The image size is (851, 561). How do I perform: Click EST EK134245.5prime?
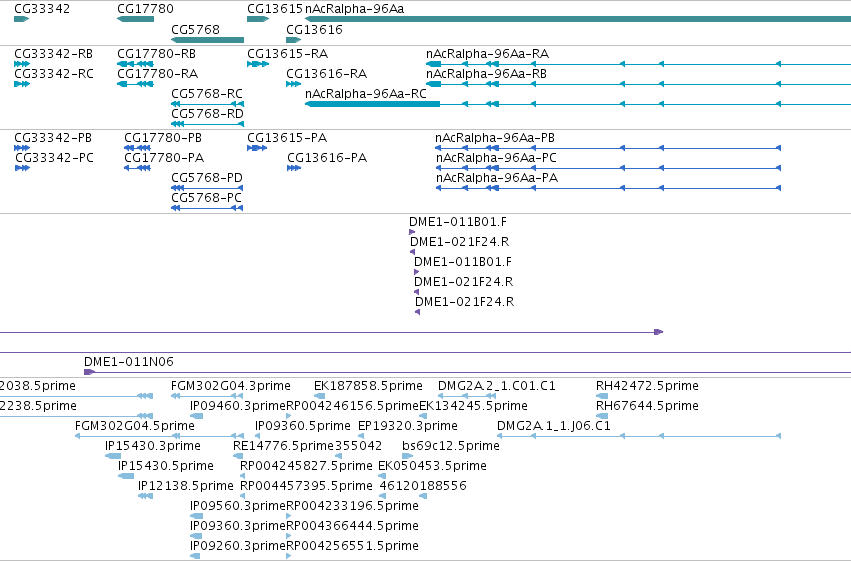(x=423, y=416)
